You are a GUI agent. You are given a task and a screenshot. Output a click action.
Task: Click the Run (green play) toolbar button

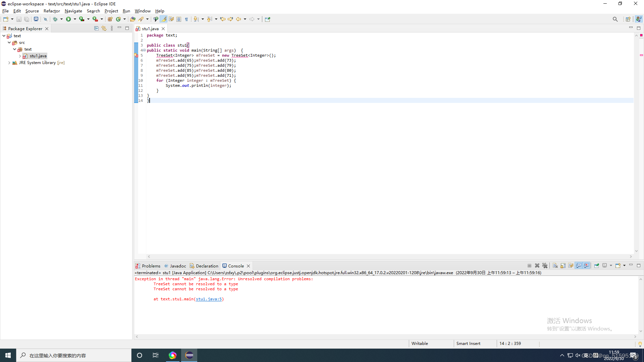click(x=68, y=19)
